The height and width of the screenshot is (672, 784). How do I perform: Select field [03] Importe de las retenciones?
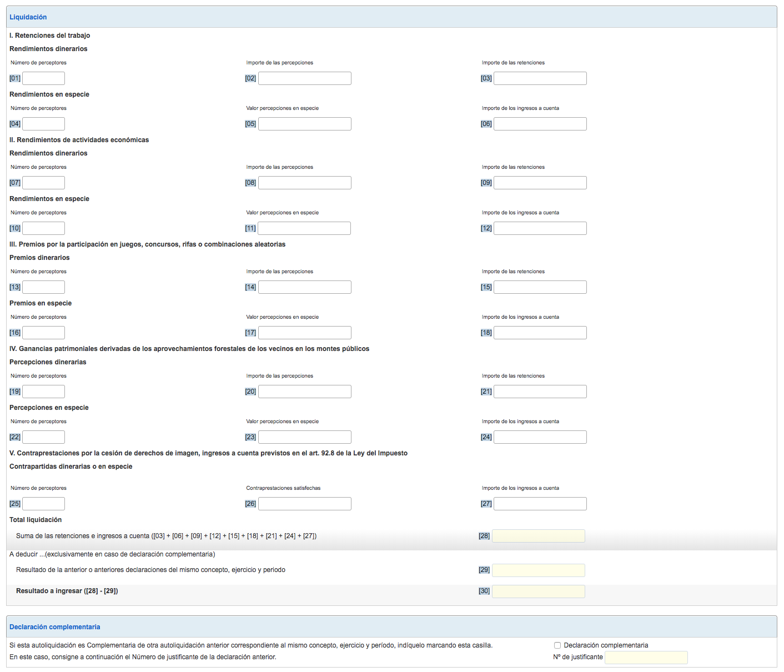(x=540, y=78)
